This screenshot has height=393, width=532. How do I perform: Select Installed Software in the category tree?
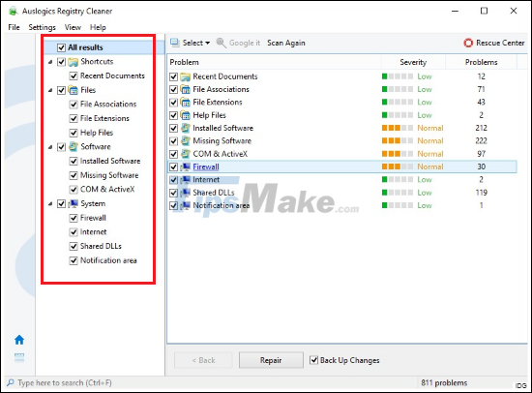(x=110, y=161)
